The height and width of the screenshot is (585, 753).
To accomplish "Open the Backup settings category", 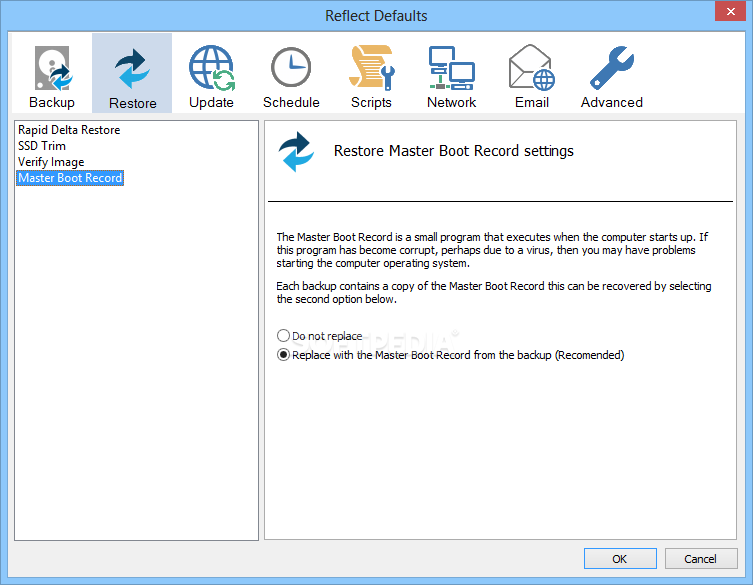I will (52, 73).
